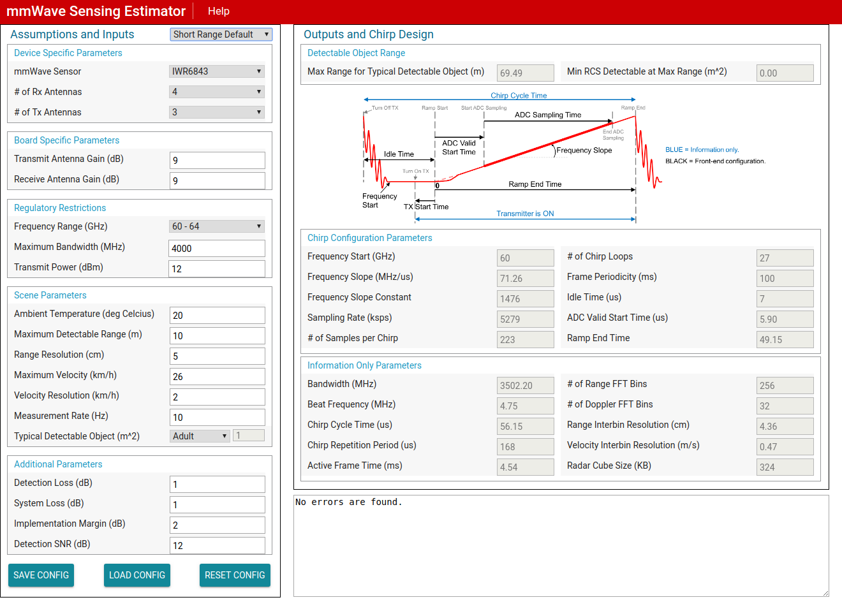Click the Detection SNR (dB) field
Image resolution: width=842 pixels, height=616 pixels.
pyautogui.click(x=217, y=545)
